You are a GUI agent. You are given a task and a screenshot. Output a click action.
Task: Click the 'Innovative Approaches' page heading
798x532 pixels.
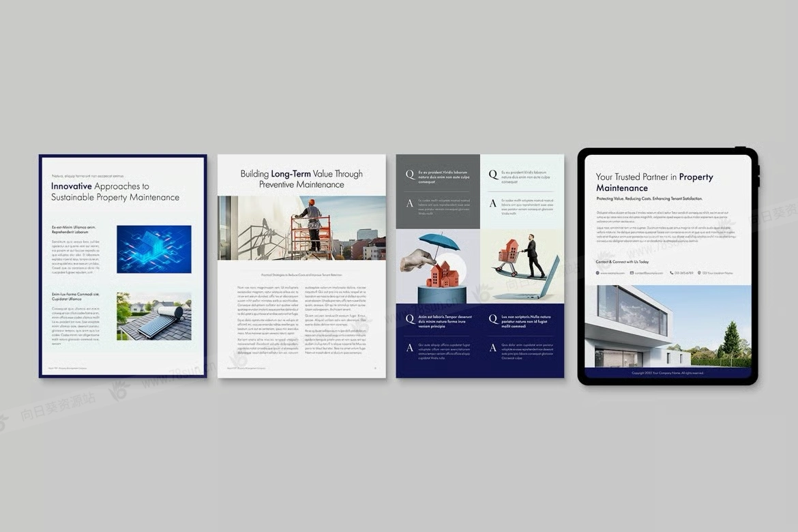pos(115,192)
